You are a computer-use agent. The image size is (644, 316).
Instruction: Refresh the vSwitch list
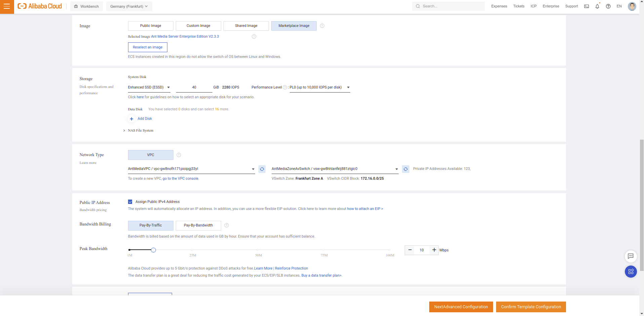coord(406,169)
